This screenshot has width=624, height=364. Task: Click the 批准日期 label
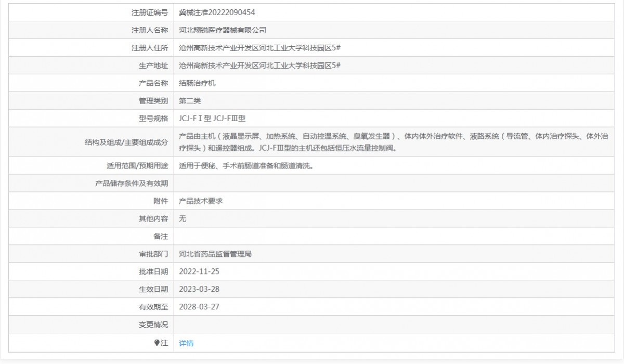tap(154, 271)
